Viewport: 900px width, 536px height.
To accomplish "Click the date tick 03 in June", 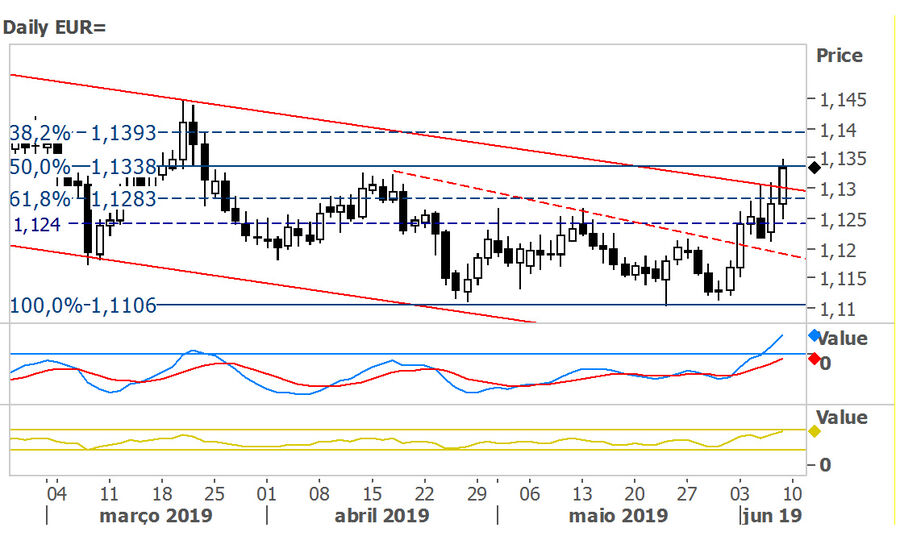I will (740, 494).
